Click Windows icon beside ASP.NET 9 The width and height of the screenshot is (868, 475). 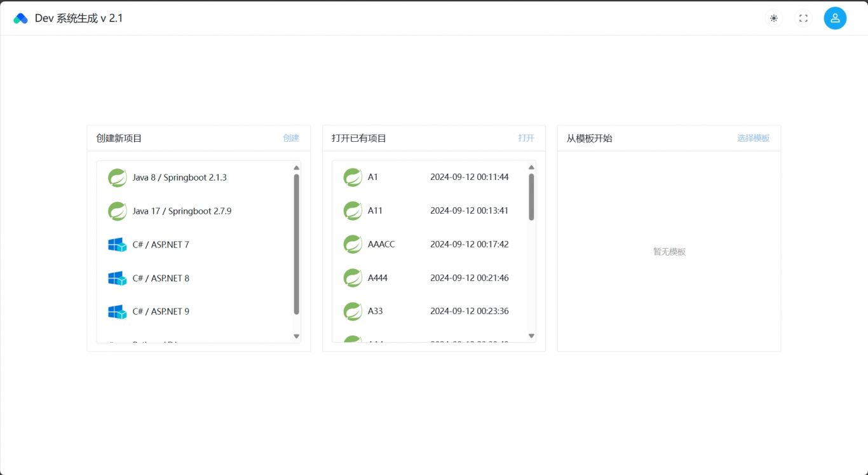click(118, 312)
